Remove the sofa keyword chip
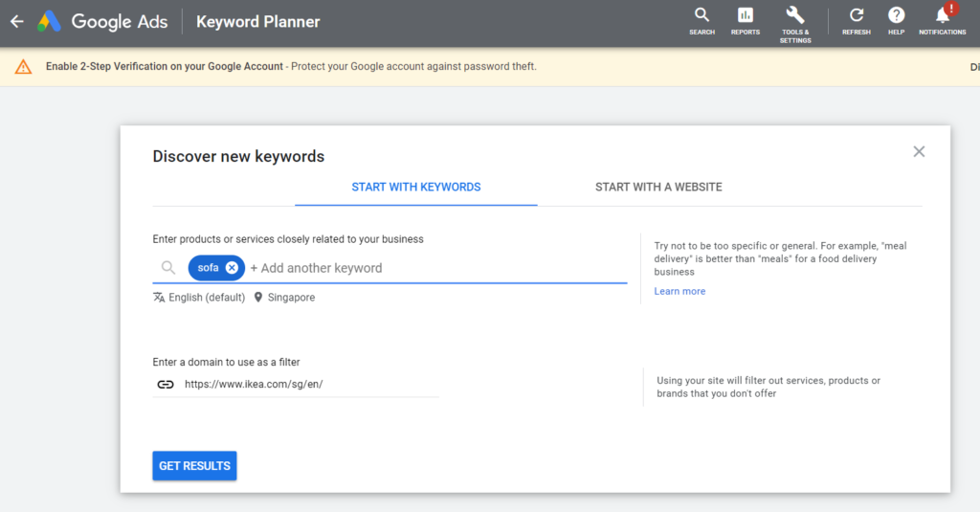Image resolution: width=980 pixels, height=512 pixels. tap(232, 268)
